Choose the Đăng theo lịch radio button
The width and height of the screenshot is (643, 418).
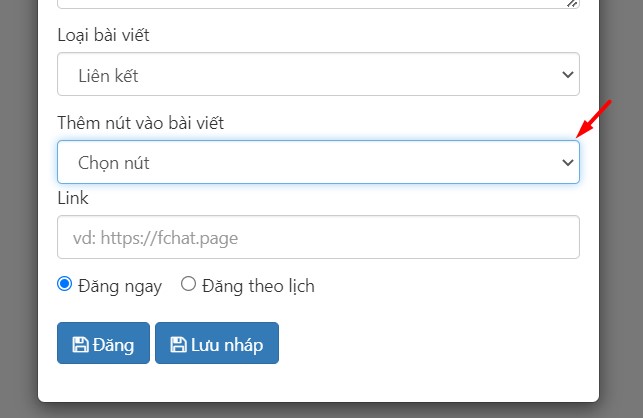pos(188,284)
